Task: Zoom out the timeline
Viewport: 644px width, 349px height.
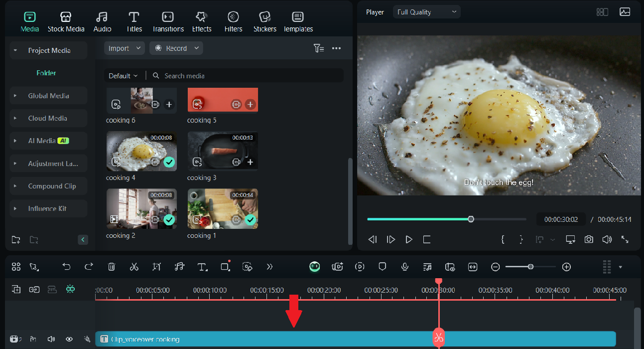Action: pos(495,267)
